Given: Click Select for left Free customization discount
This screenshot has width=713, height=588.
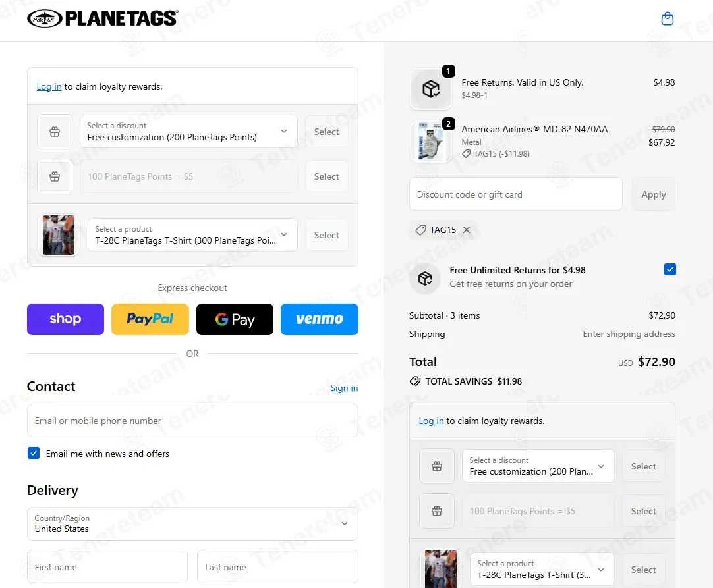Looking at the screenshot, I should pos(326,132).
